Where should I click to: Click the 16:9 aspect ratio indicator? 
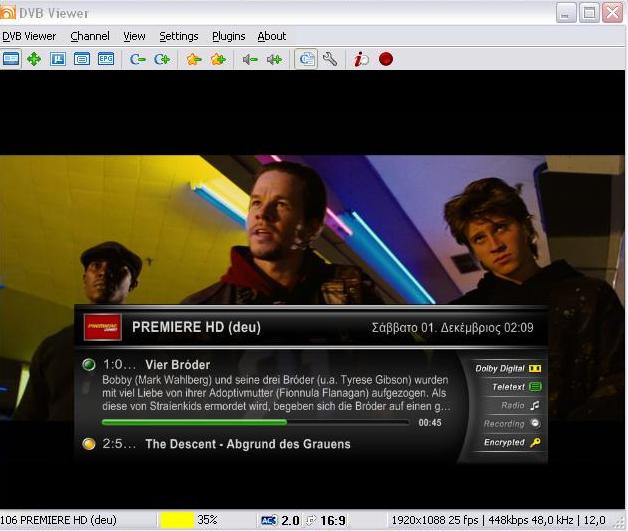pyautogui.click(x=333, y=520)
